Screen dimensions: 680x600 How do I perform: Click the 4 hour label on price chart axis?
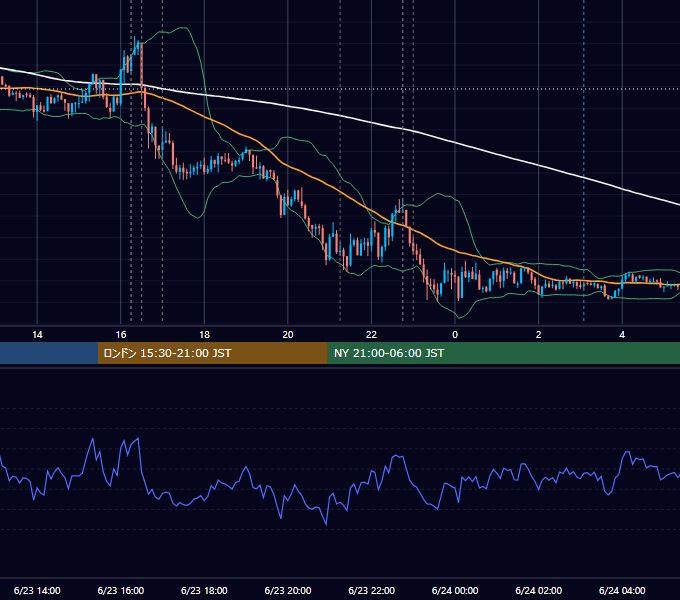point(622,335)
